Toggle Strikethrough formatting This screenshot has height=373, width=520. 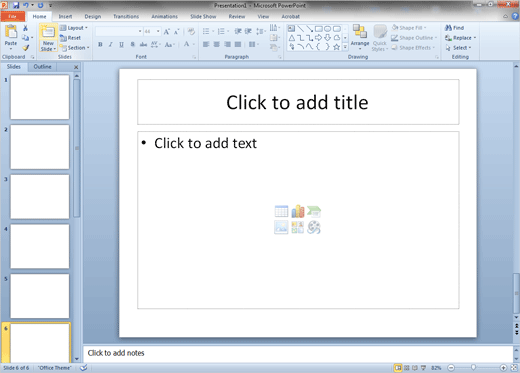click(143, 44)
